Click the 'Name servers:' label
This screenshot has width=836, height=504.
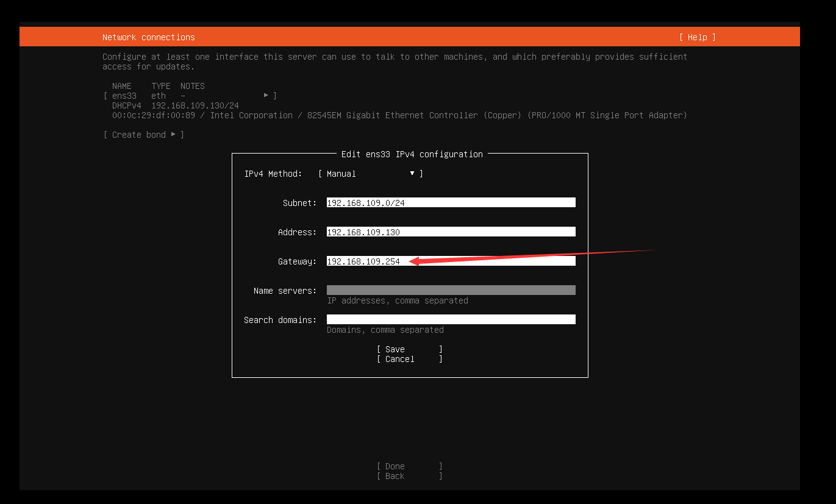[x=285, y=291]
